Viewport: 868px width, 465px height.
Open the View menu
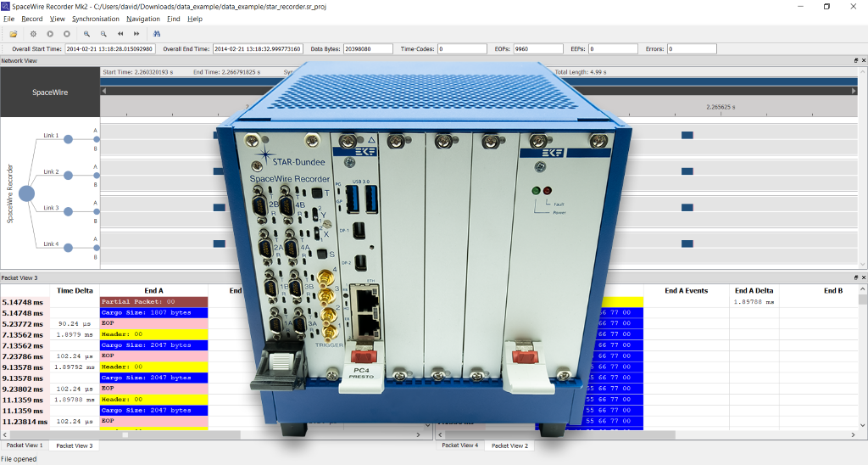[x=57, y=19]
